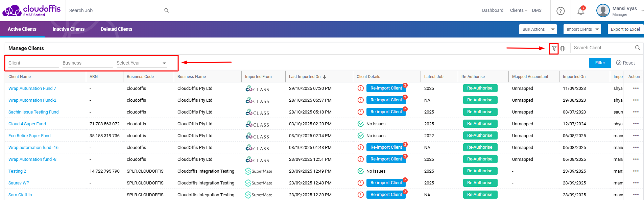
Task: Open the Clients menu in top navigation
Action: click(518, 10)
